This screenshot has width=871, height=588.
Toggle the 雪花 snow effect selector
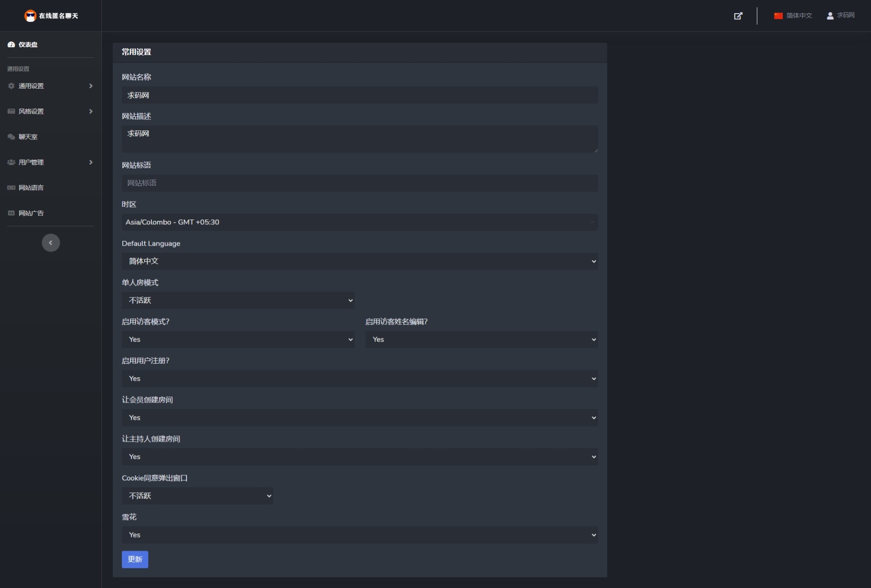pos(360,535)
